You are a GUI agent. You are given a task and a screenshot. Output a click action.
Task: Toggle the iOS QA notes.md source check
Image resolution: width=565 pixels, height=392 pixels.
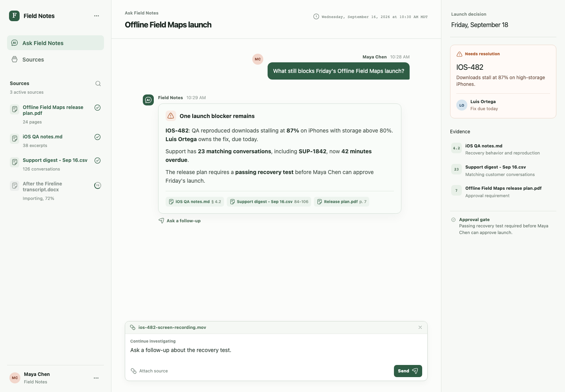tap(98, 137)
